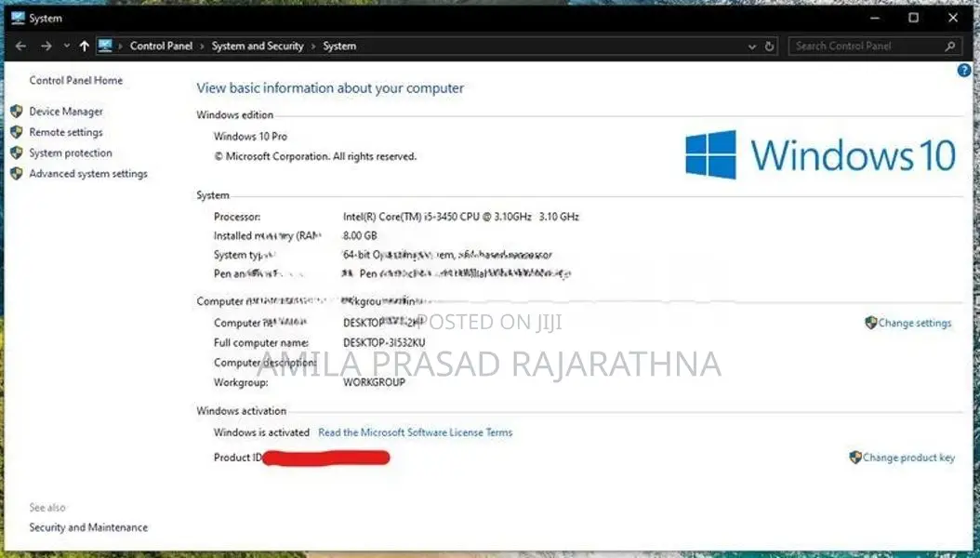Click the Windows 10 Pro edition text
980x558 pixels.
tap(250, 136)
